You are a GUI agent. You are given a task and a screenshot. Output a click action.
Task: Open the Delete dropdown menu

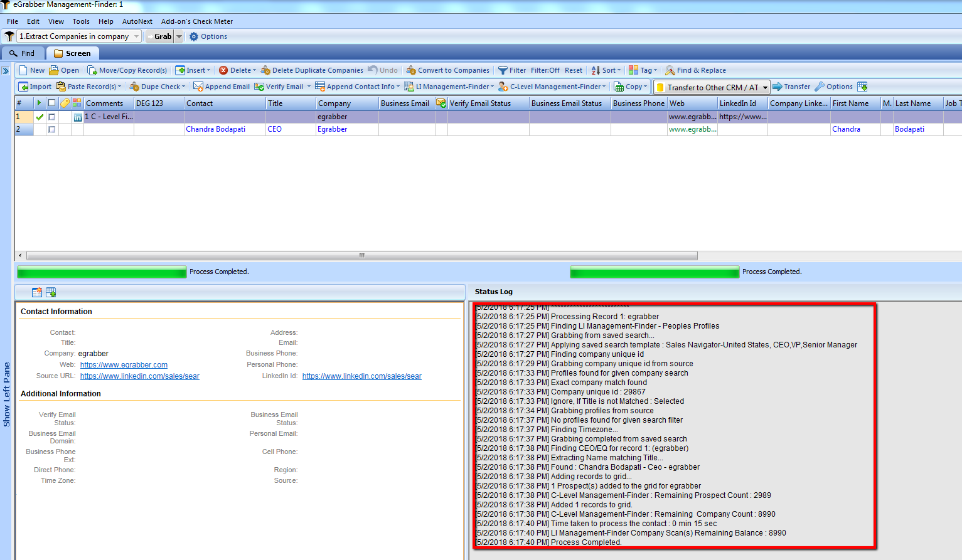point(237,70)
